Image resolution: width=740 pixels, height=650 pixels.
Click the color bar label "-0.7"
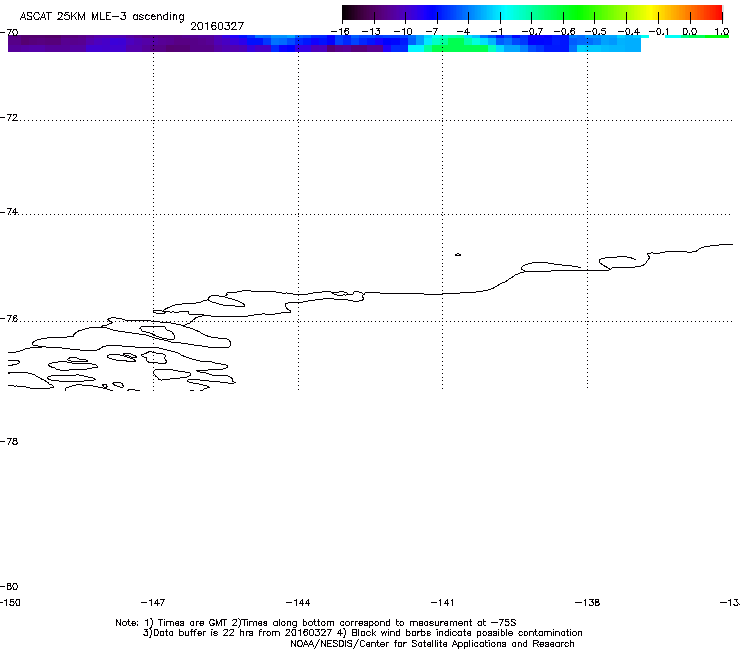pos(532,32)
